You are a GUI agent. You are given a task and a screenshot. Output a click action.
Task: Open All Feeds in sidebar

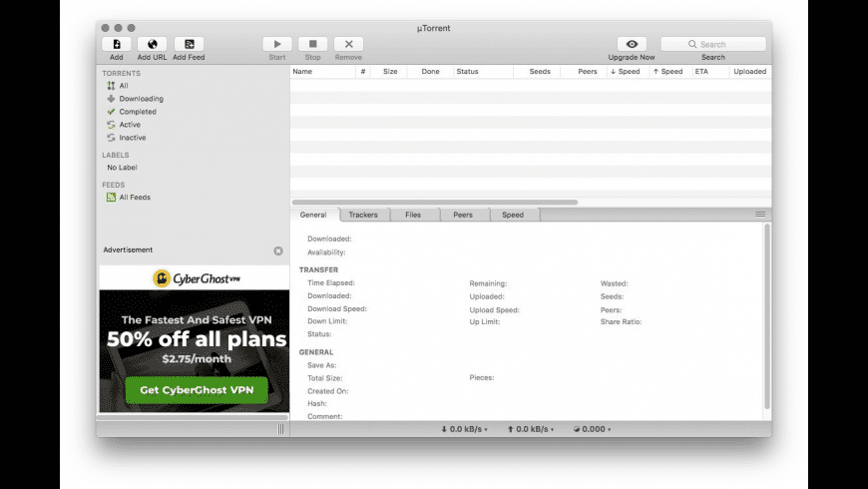[x=135, y=198]
